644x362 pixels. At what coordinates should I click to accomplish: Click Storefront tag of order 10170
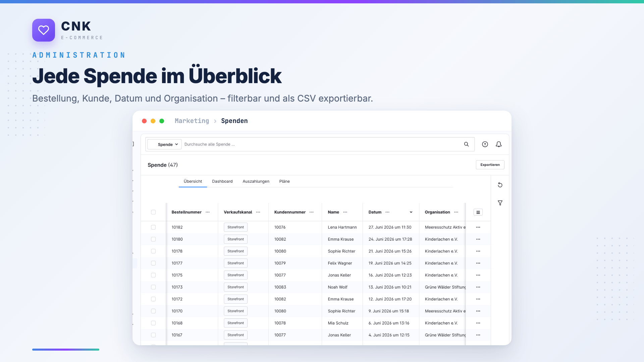[236, 311]
